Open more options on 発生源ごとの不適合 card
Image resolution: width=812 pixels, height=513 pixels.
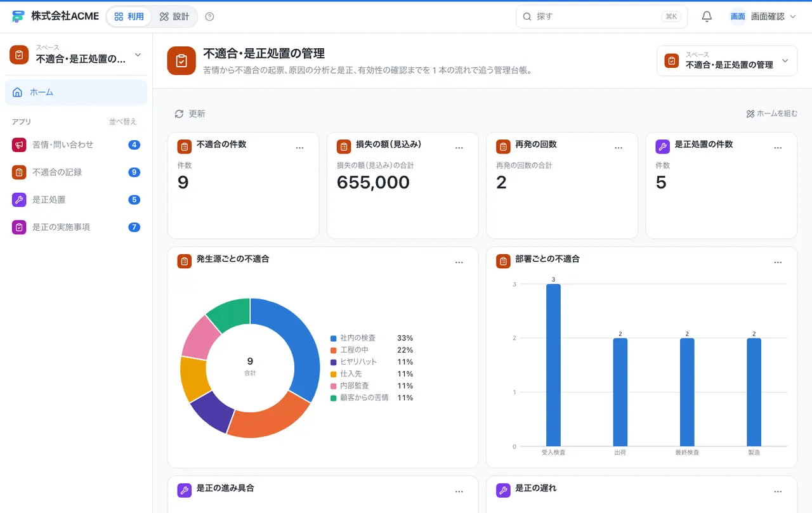click(x=459, y=263)
